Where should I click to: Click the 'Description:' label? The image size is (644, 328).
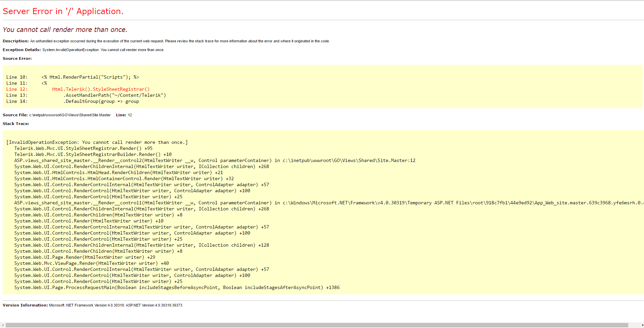click(x=16, y=41)
